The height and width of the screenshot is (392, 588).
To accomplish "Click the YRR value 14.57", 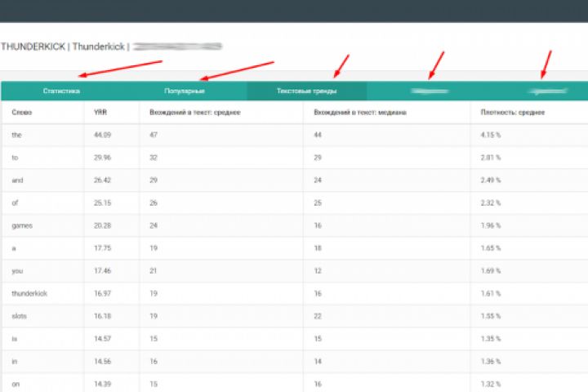I will tap(102, 339).
